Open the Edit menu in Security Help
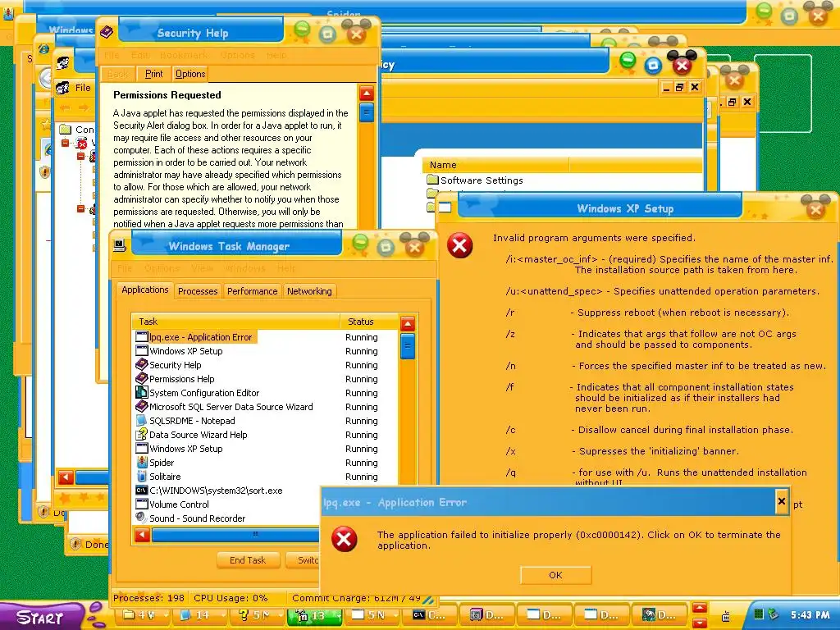 (x=140, y=55)
